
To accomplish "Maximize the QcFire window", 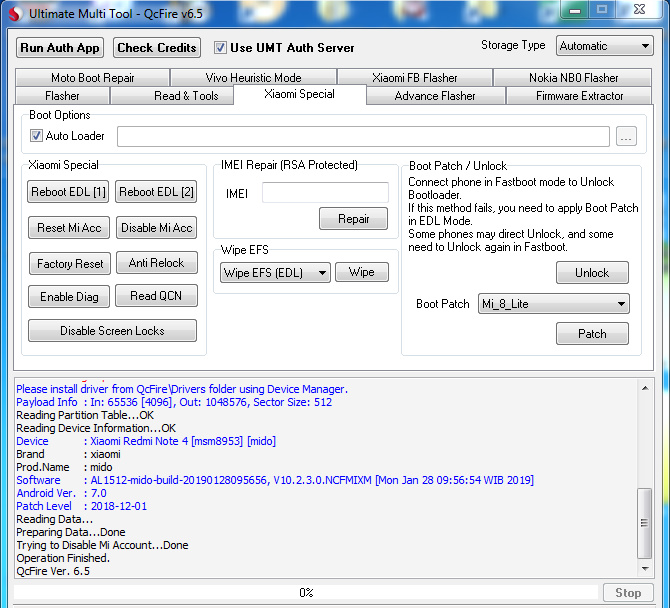I will click(x=602, y=9).
